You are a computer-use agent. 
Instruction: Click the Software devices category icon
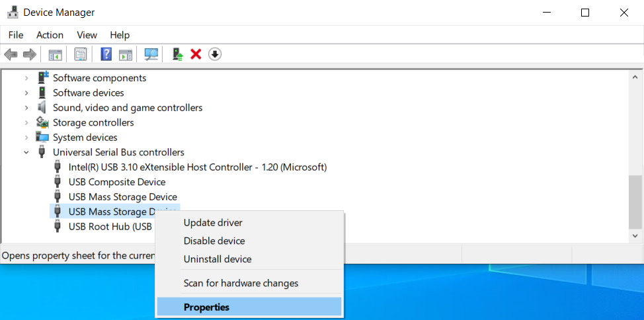pos(42,93)
